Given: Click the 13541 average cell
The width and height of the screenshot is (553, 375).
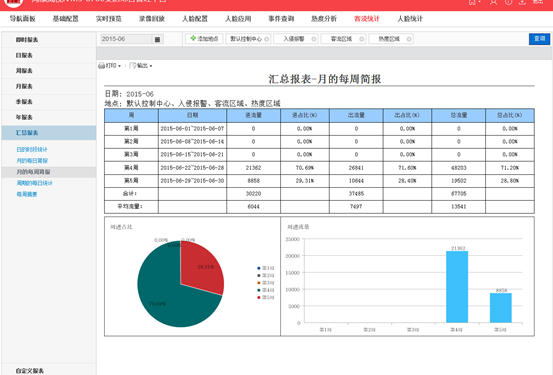Looking at the screenshot, I should (458, 207).
